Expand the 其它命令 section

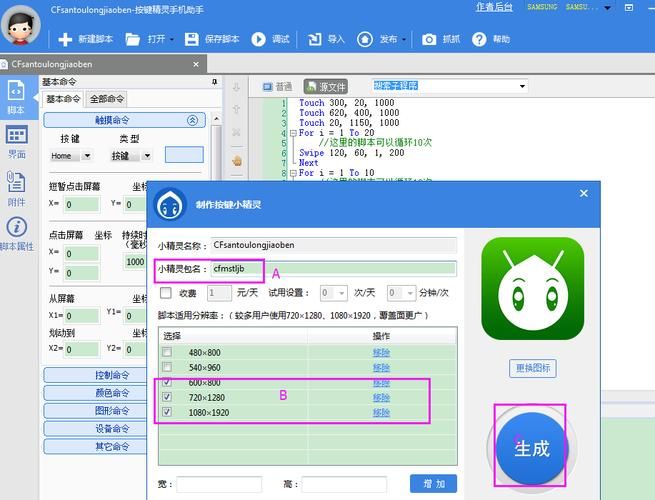96,446
